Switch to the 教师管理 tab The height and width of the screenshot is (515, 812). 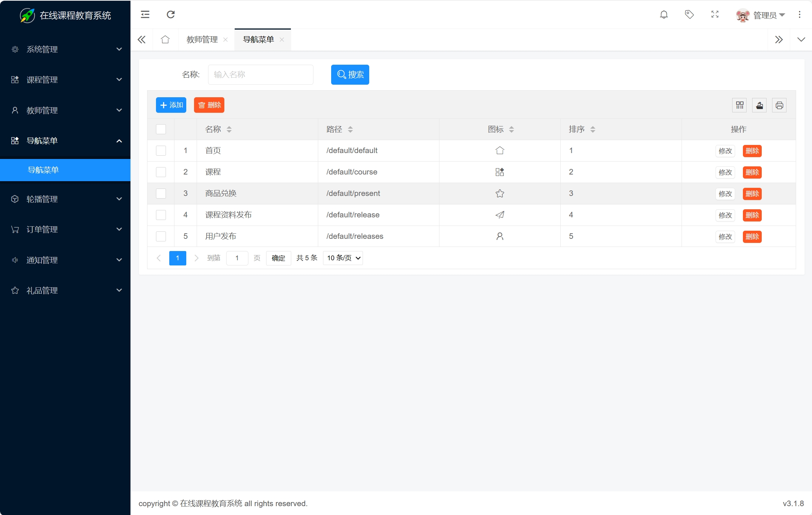202,40
